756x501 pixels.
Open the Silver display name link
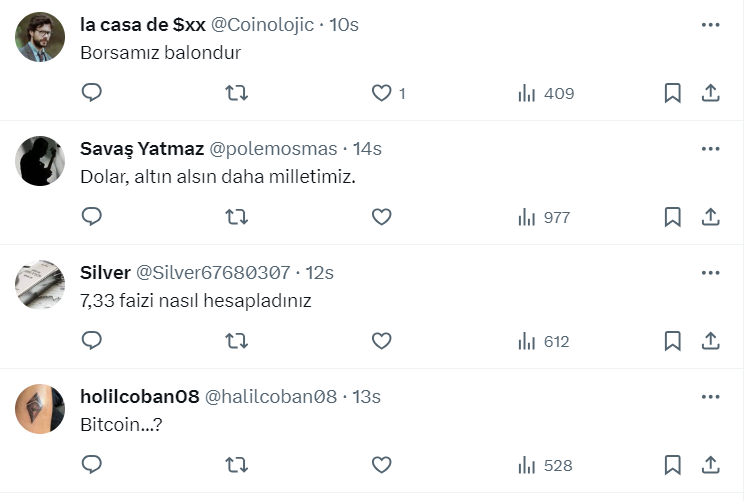pos(105,273)
